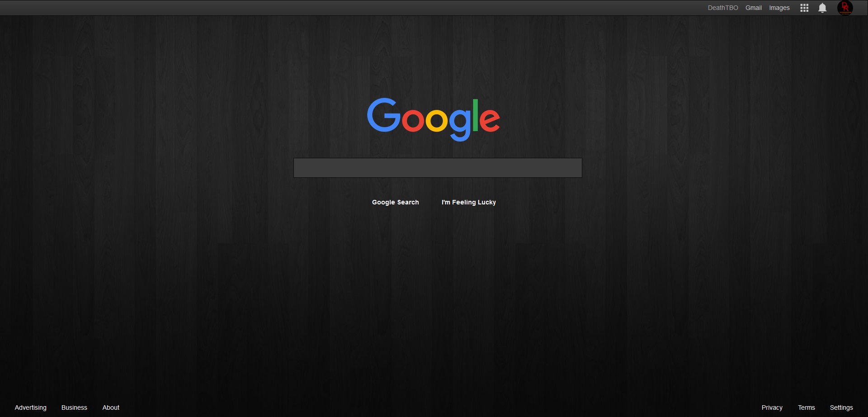This screenshot has height=417, width=868.
Task: Click inside the search input field
Action: point(438,167)
